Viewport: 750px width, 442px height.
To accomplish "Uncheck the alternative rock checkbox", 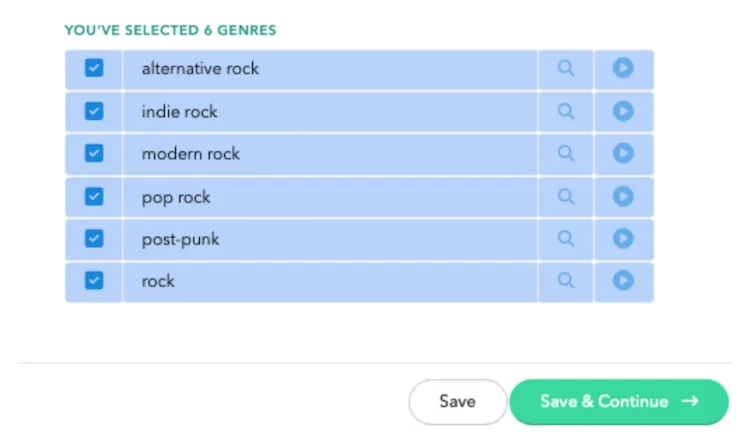I will [x=94, y=69].
